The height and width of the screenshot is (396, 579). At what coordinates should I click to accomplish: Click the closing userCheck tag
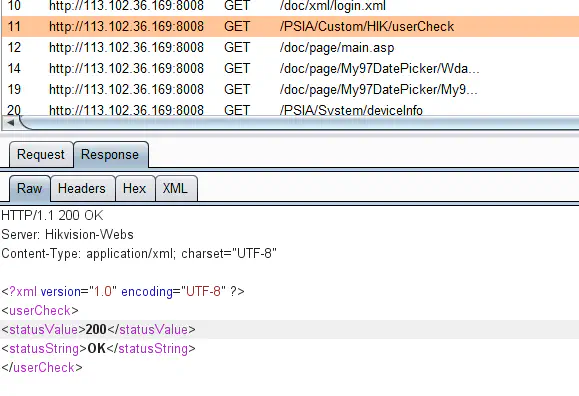click(42, 368)
